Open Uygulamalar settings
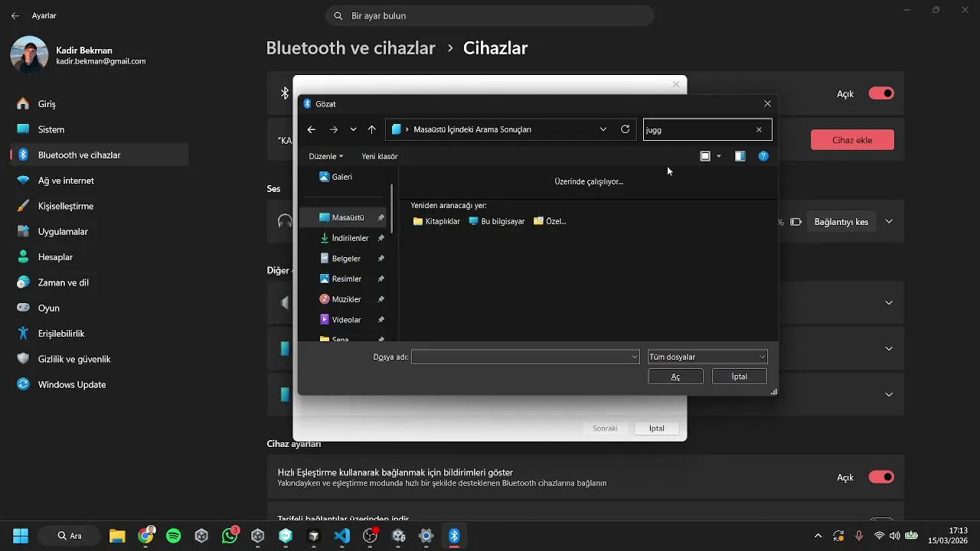 click(x=99, y=231)
